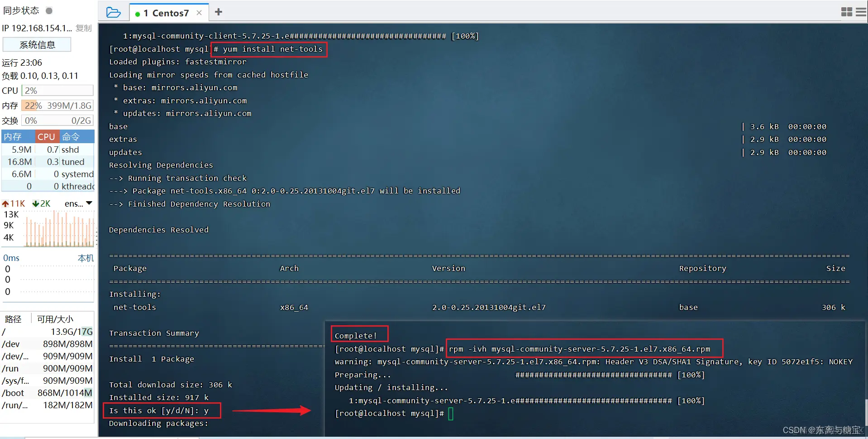Image resolution: width=868 pixels, height=439 pixels.
Task: Click the 路径 column header
Action: [13, 319]
